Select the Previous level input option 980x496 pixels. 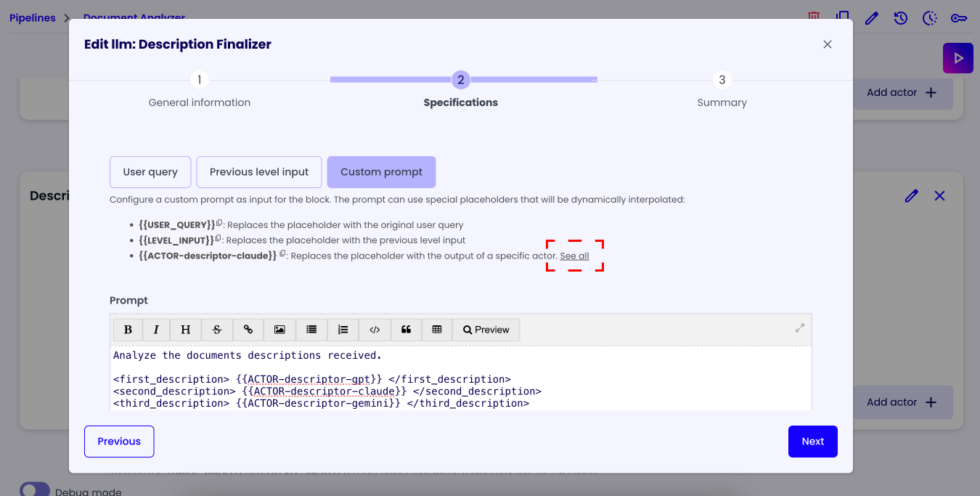(259, 172)
